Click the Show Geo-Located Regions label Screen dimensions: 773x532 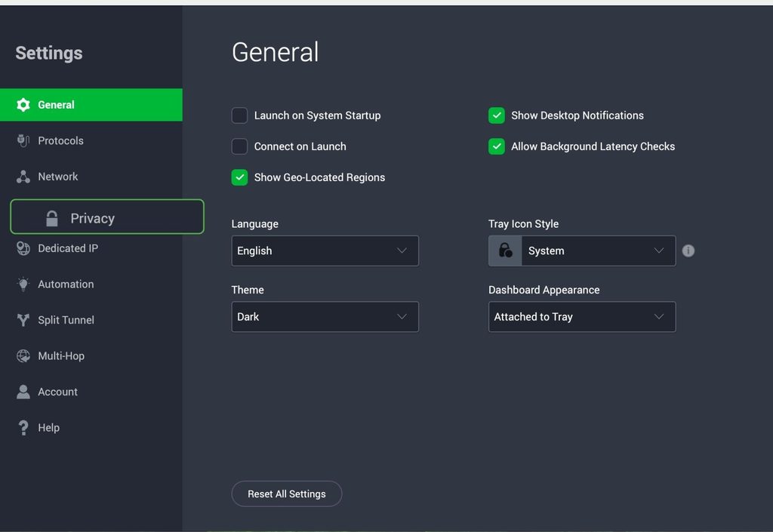click(x=319, y=177)
